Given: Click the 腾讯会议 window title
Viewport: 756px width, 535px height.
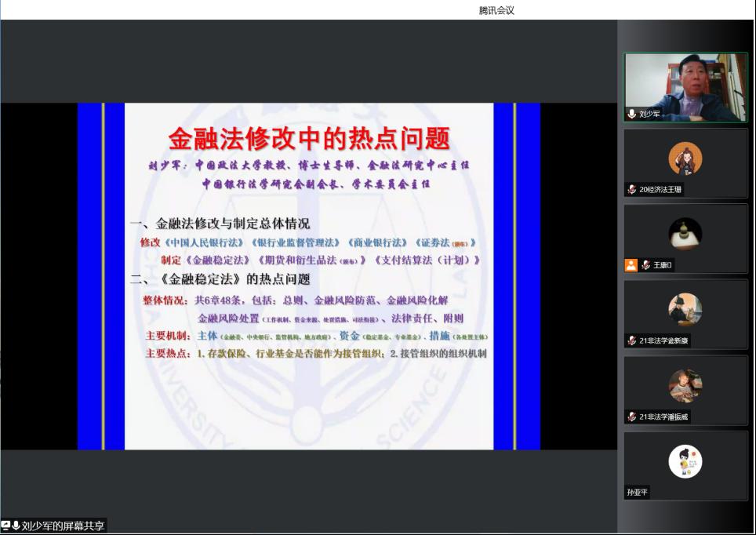Looking at the screenshot, I should [496, 10].
